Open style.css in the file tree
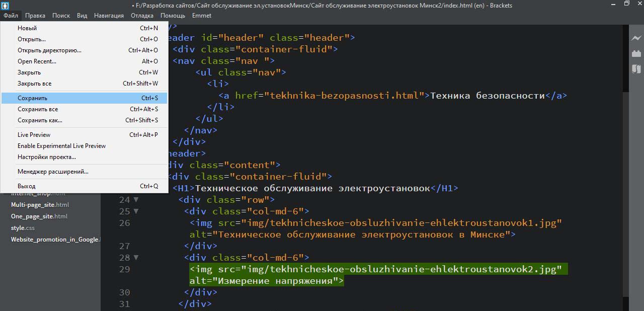 (x=23, y=228)
